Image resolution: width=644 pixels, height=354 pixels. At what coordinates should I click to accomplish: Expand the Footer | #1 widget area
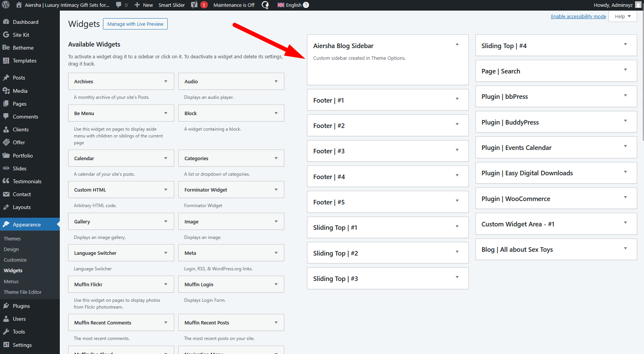[x=457, y=99]
